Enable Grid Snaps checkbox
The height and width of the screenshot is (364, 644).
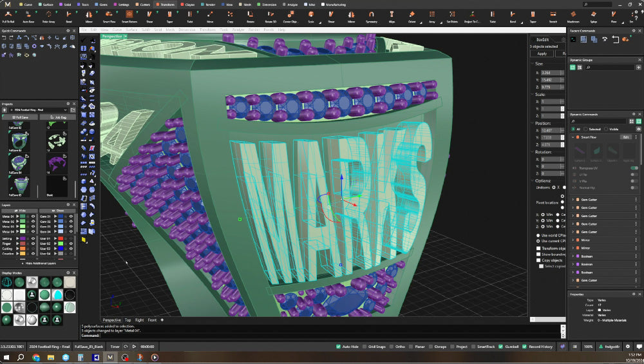pyautogui.click(x=365, y=347)
